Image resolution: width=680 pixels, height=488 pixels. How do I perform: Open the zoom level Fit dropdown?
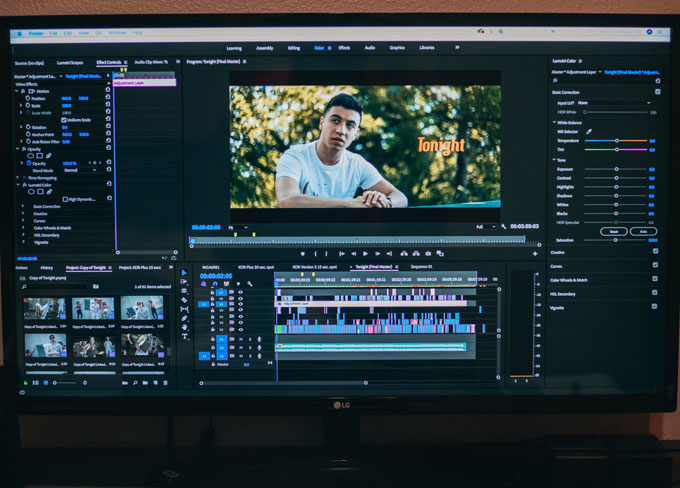[x=238, y=228]
